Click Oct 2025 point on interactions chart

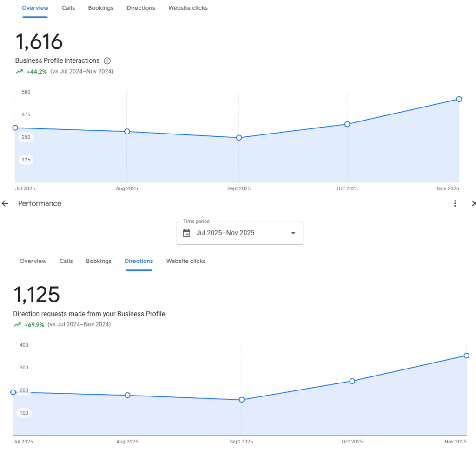tap(347, 124)
